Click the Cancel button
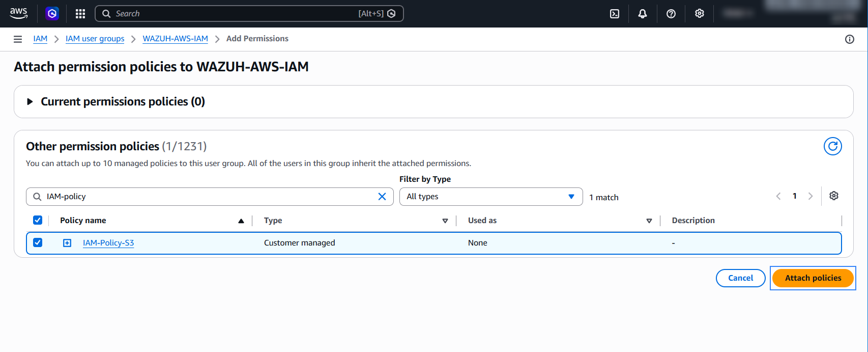Viewport: 868px width, 352px height. [x=740, y=278]
